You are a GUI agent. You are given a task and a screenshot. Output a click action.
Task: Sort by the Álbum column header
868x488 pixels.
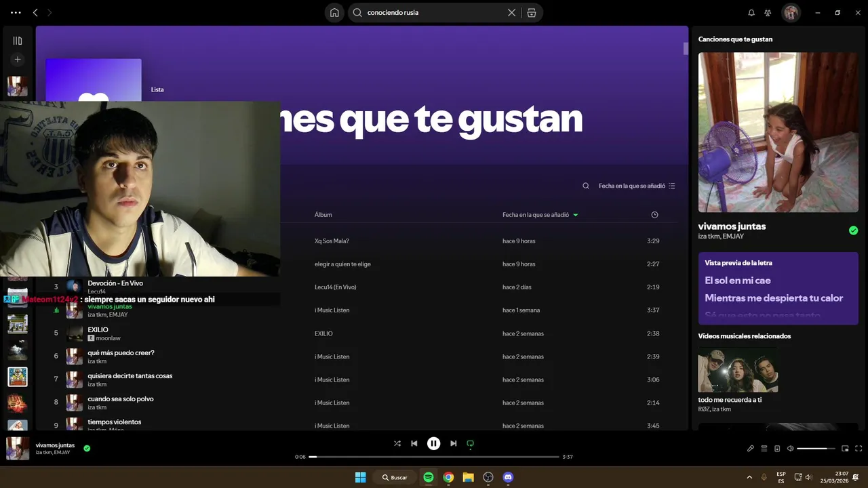tap(323, 215)
